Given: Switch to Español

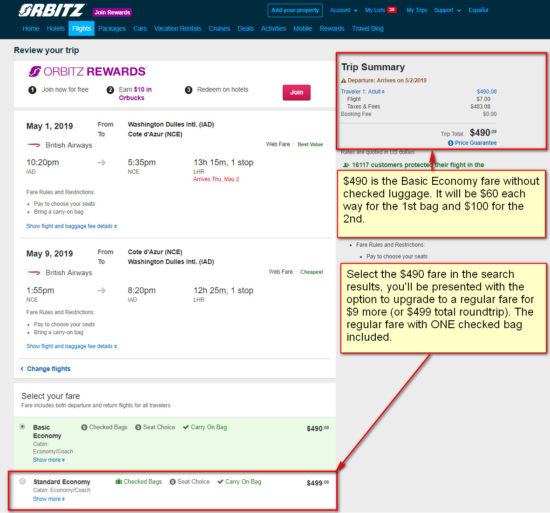Looking at the screenshot, I should pyautogui.click(x=478, y=10).
